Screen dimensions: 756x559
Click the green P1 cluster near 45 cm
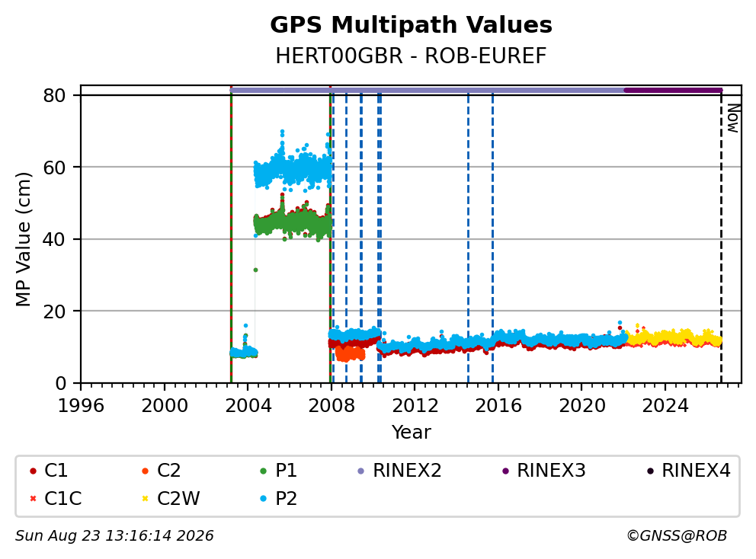(x=293, y=222)
